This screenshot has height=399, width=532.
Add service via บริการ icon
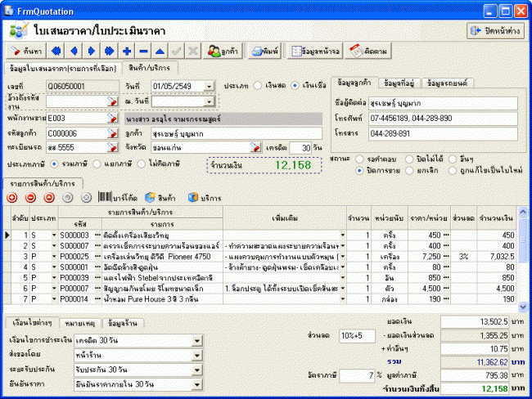205,198
